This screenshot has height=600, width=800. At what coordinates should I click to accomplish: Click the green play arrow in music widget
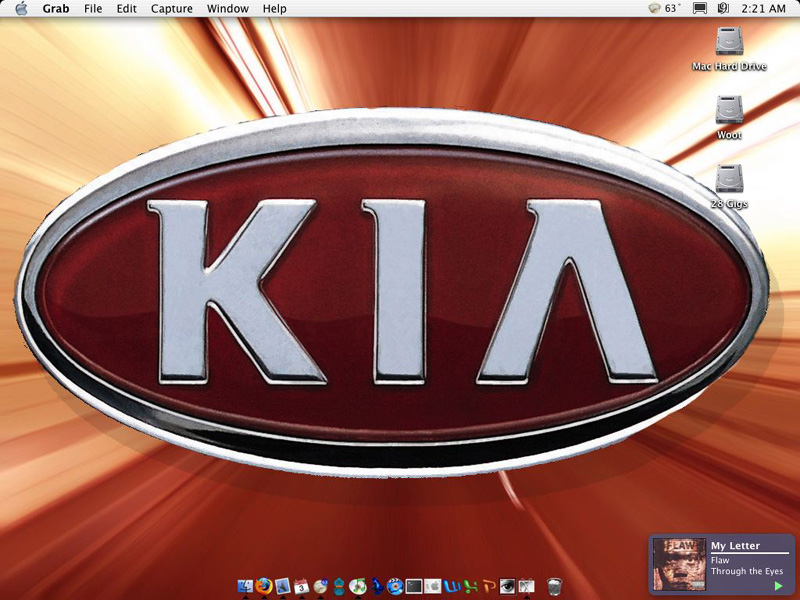pyautogui.click(x=779, y=586)
